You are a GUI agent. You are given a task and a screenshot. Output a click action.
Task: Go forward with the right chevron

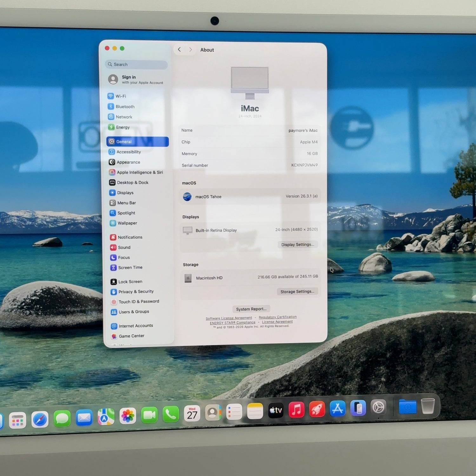tap(190, 50)
